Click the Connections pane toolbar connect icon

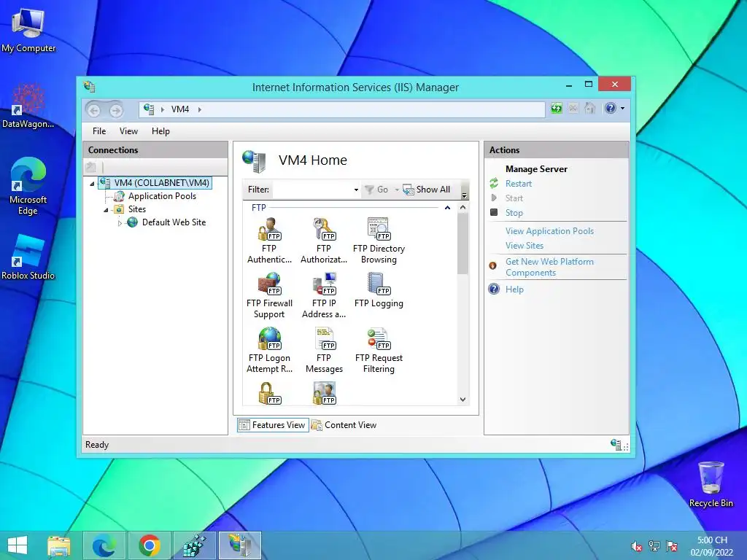91,167
